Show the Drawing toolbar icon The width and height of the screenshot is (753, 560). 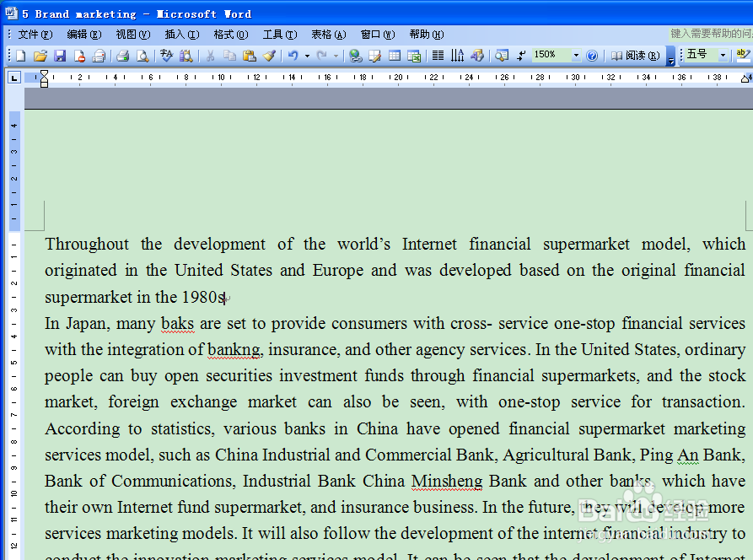(477, 56)
